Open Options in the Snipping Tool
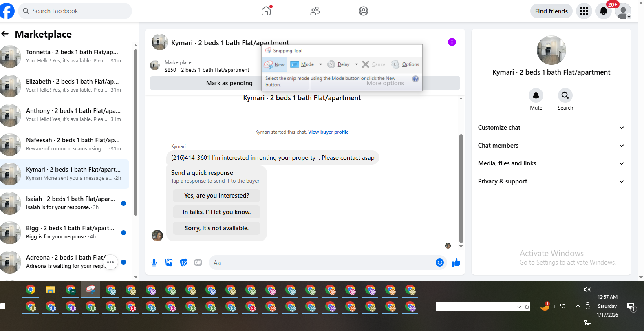644x331 pixels. [406, 64]
